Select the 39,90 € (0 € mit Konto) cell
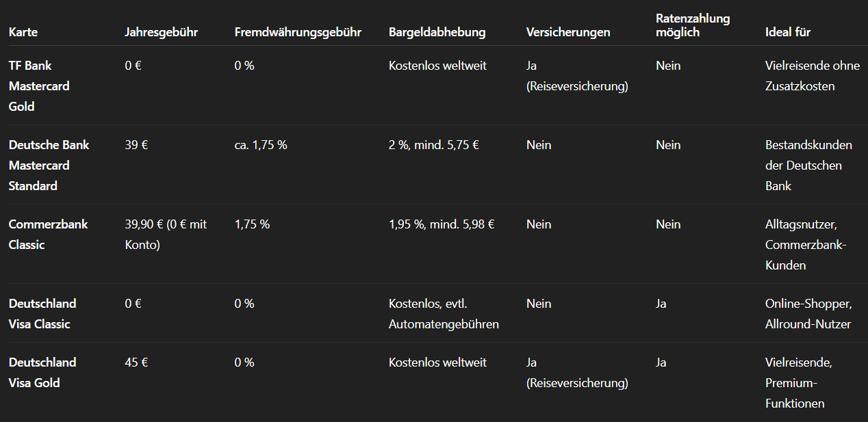 click(166, 235)
